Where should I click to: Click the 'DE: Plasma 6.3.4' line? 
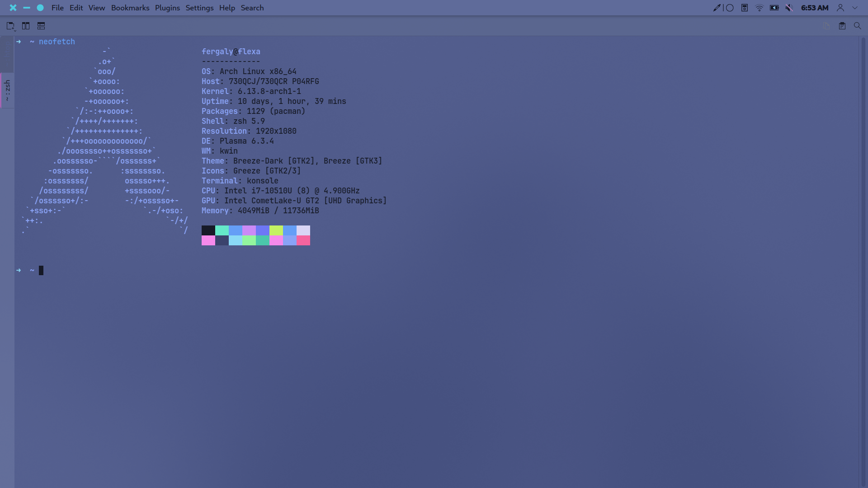pos(238,141)
